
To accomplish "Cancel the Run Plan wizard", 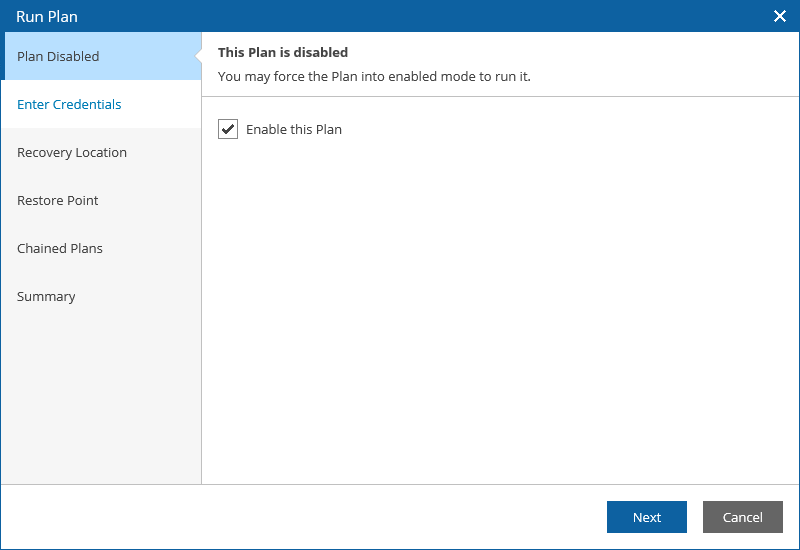I will [743, 517].
